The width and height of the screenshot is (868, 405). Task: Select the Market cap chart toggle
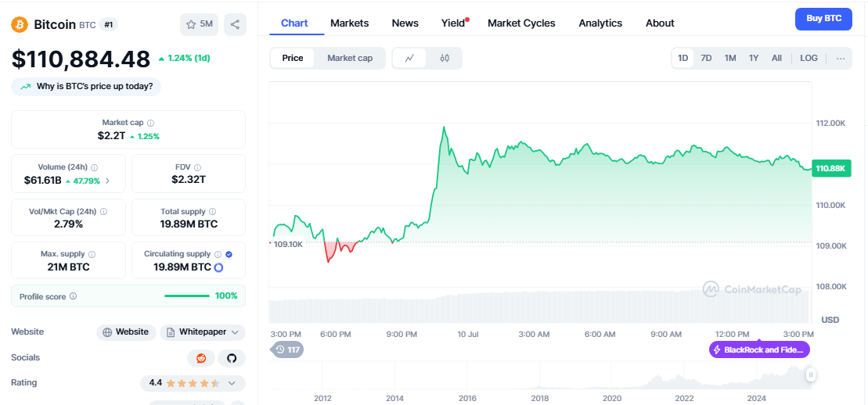350,58
